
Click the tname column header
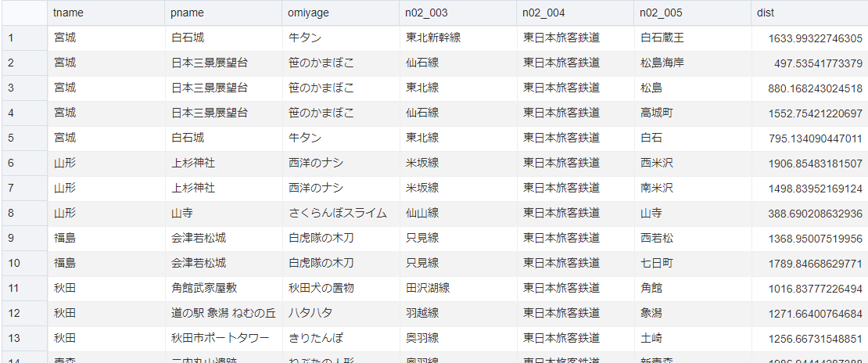coord(106,13)
